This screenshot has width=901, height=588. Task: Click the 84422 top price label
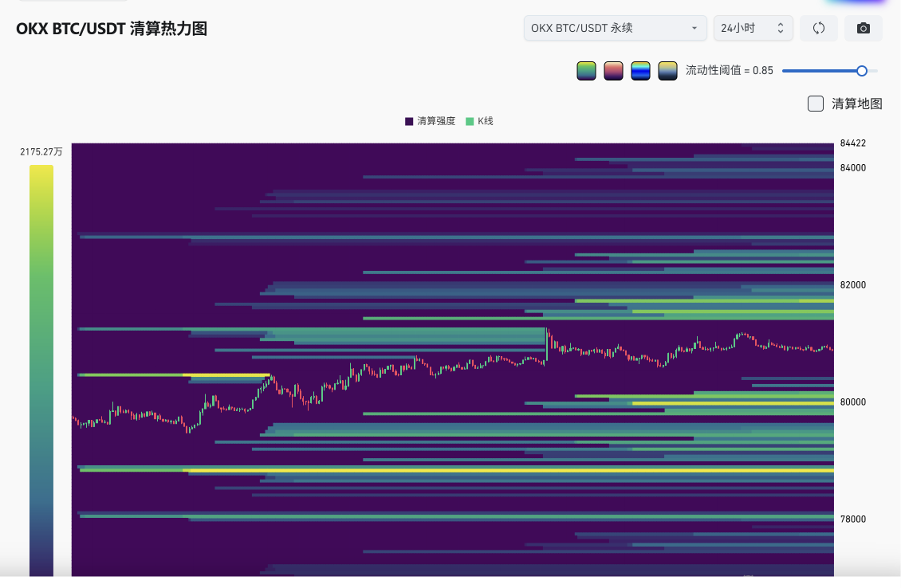[852, 143]
